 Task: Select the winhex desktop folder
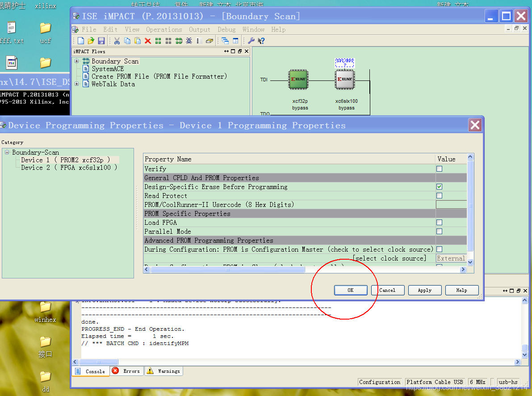pyautogui.click(x=45, y=312)
